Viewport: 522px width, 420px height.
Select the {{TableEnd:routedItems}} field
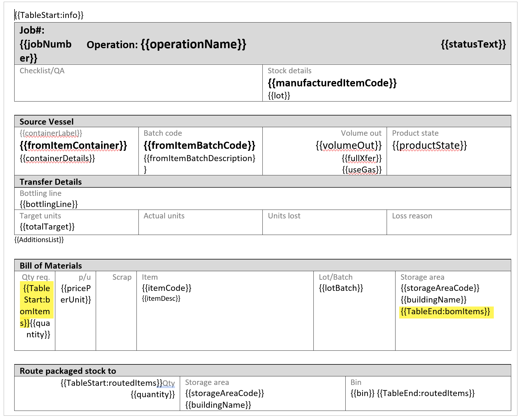pyautogui.click(x=426, y=393)
